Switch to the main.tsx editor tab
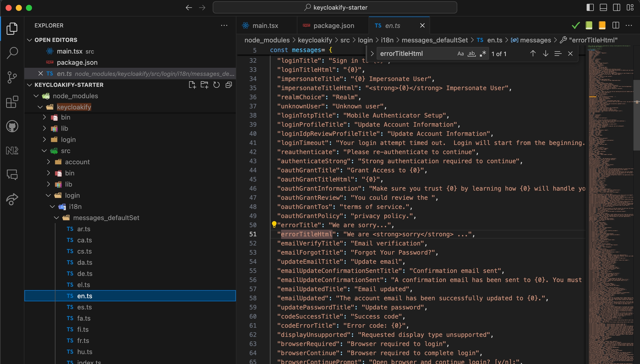Viewport: 640px width, 364px height. pos(265,26)
